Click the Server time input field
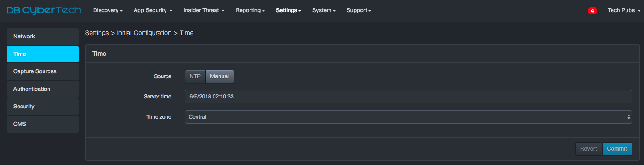 408,97
